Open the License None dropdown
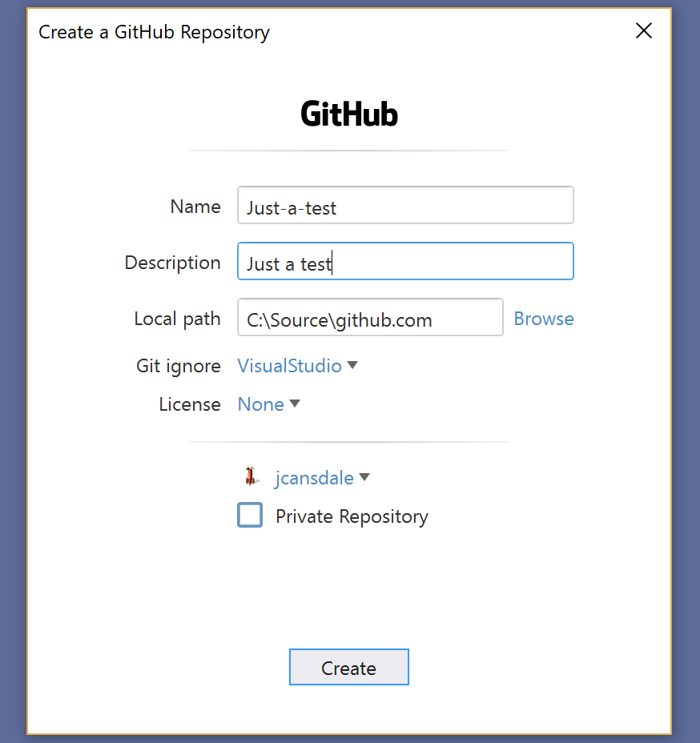This screenshot has height=743, width=700. 269,404
